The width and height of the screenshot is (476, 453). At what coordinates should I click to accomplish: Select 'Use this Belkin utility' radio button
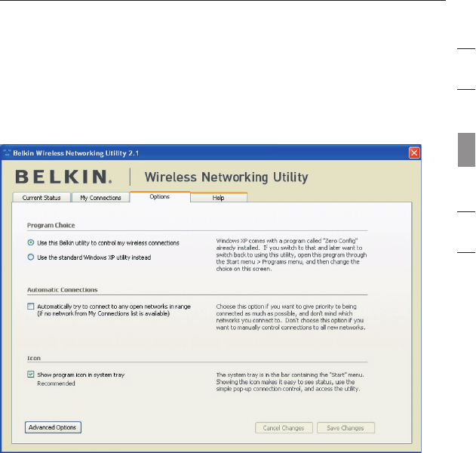(x=31, y=242)
